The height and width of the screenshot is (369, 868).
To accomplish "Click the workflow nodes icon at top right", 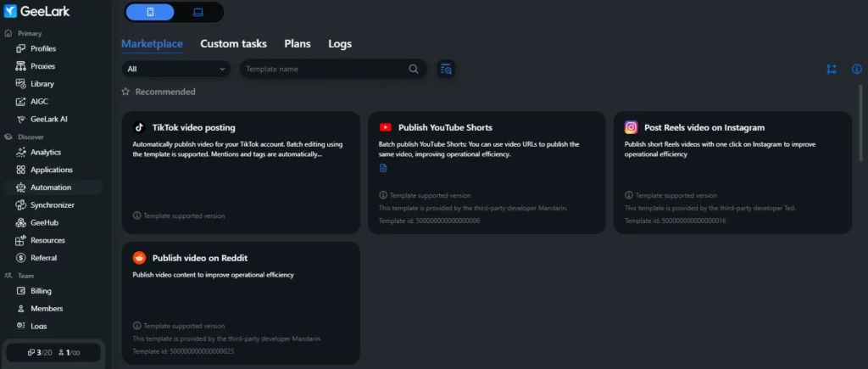I will pos(832,70).
